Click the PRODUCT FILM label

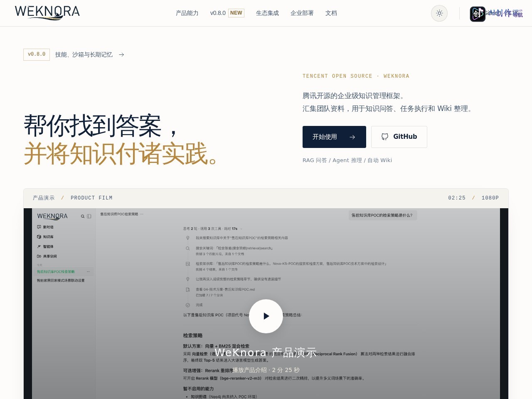point(91,198)
